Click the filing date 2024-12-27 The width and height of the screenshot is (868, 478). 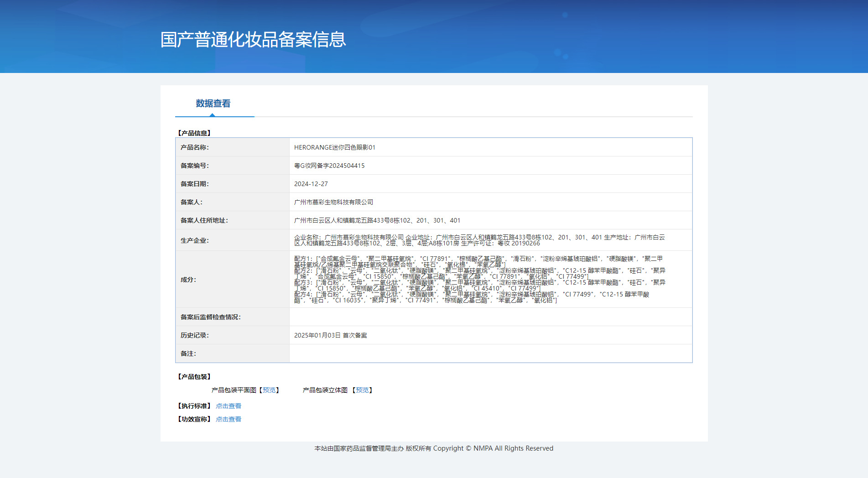coord(311,184)
